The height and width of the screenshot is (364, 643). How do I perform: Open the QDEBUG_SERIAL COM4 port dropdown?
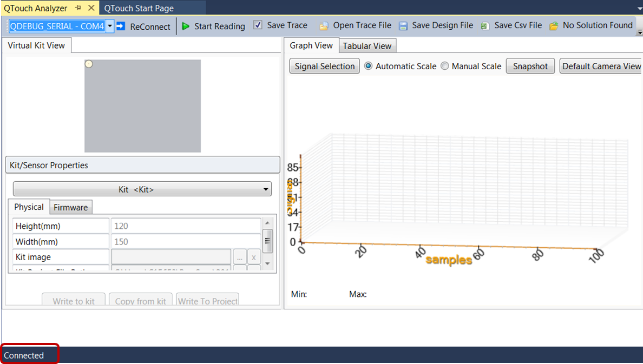[110, 26]
